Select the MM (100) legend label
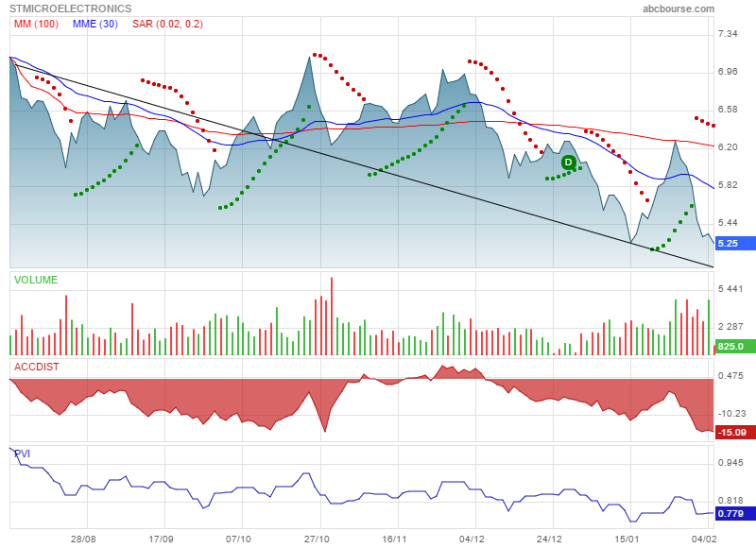 (36, 25)
